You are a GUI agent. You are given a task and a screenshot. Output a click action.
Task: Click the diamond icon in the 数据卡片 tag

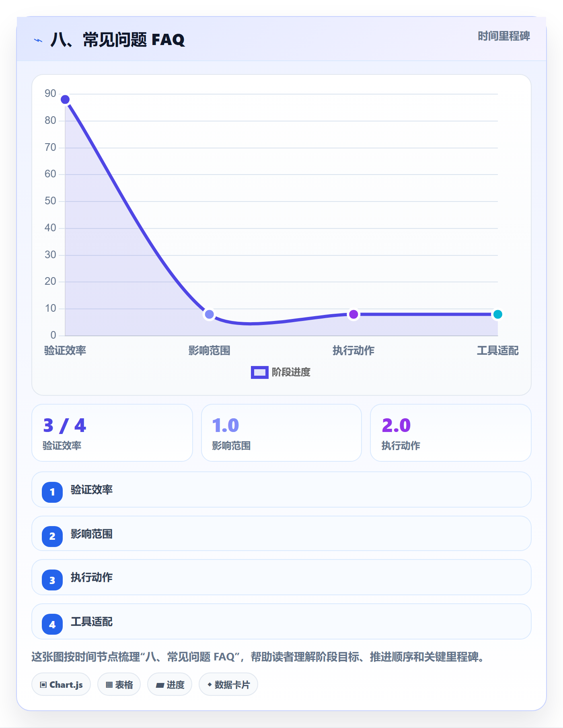click(210, 685)
